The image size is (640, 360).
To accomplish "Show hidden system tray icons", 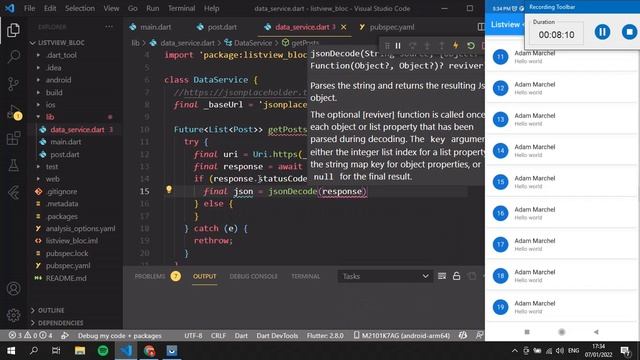I will (515, 351).
